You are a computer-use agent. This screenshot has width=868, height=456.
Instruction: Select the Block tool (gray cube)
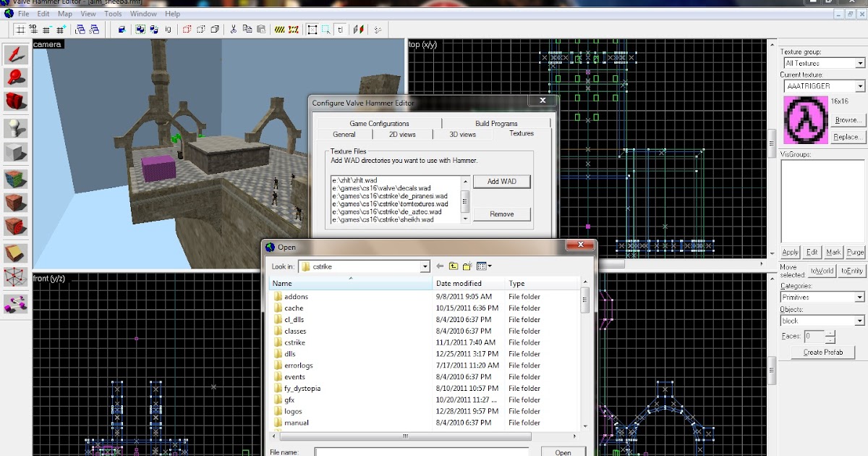click(x=15, y=151)
